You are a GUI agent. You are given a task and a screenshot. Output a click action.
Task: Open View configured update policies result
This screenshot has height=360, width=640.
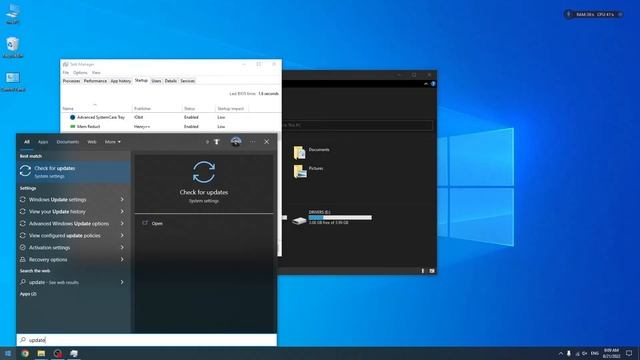tap(68, 236)
